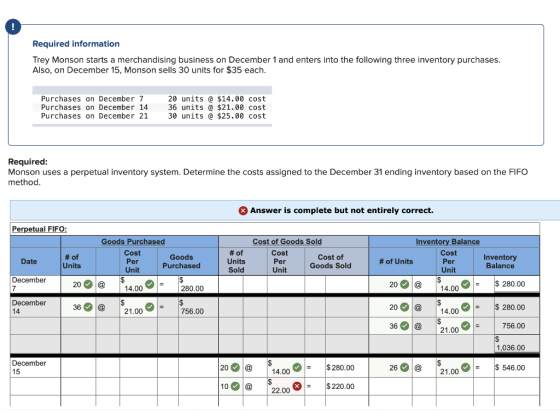
Task: Click green check beside December 14 units 36
Action: tap(88, 307)
